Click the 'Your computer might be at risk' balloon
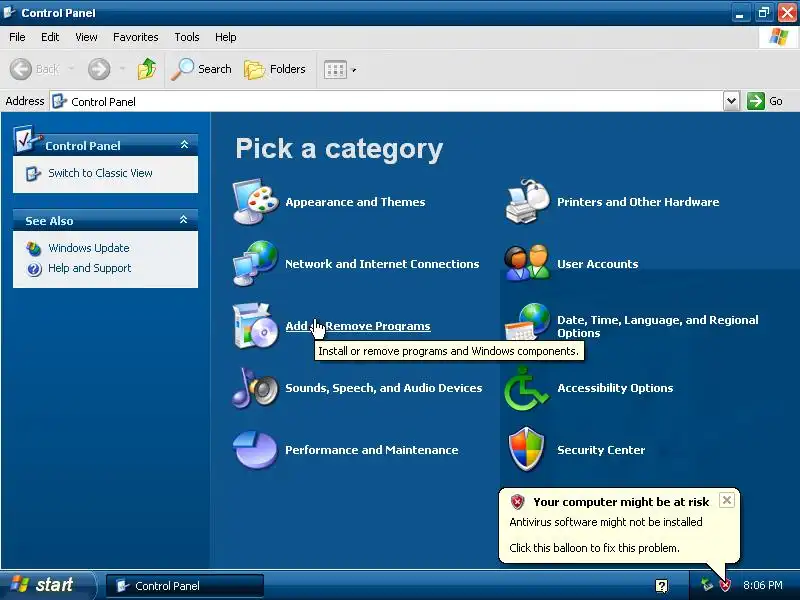This screenshot has height=600, width=800. pos(619,526)
